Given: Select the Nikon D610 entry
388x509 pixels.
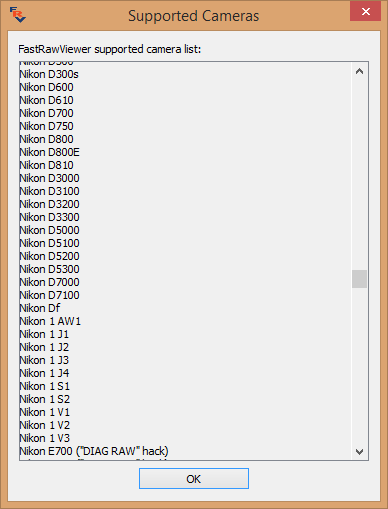Looking at the screenshot, I should pyautogui.click(x=46, y=100).
